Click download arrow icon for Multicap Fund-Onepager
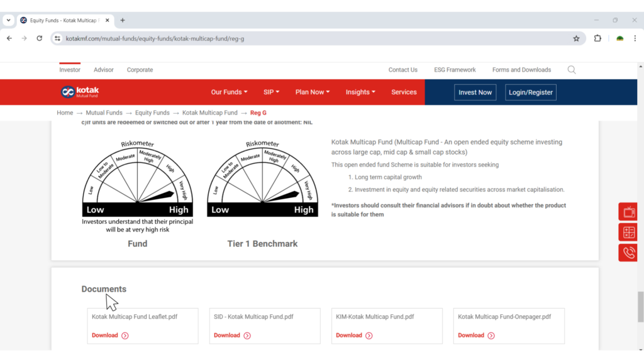 [491, 336]
